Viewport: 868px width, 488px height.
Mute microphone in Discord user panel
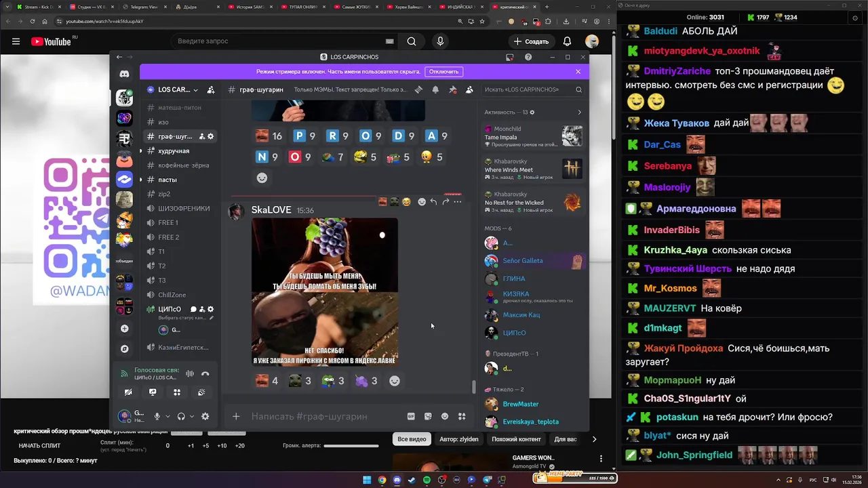(157, 416)
